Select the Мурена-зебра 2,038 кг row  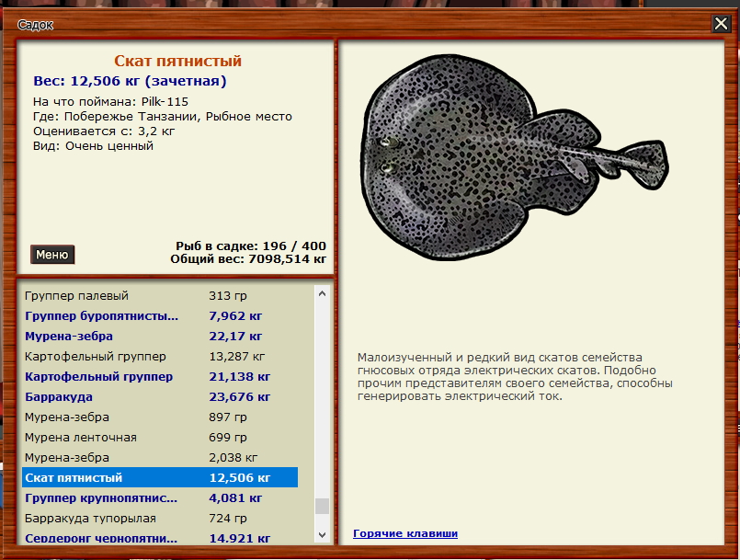160,458
